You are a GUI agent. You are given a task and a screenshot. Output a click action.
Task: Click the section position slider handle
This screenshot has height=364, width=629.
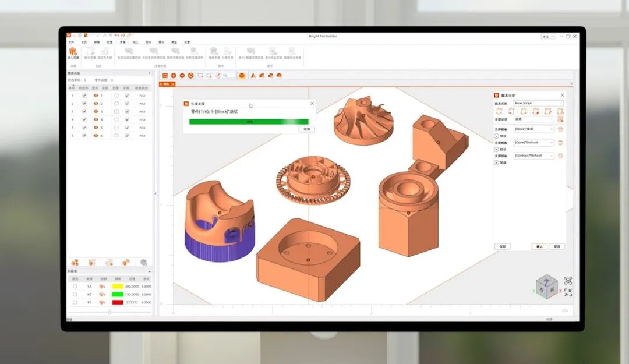coord(109,312)
